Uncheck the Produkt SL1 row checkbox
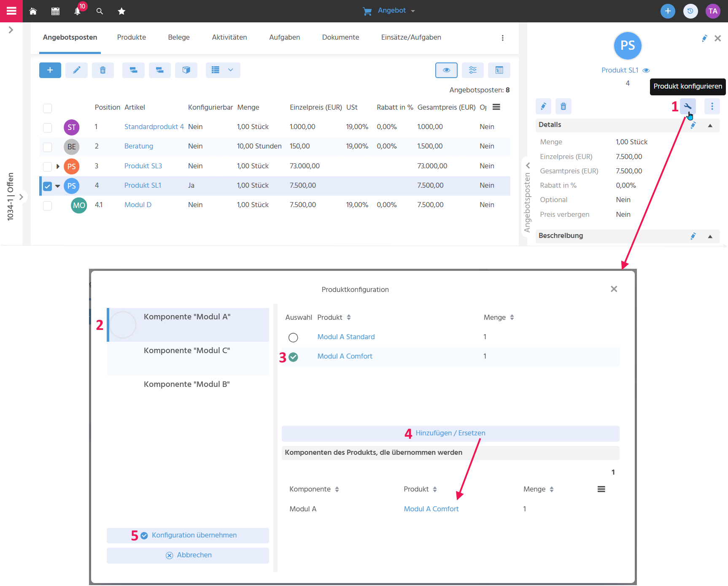Viewport: 728px width, 586px height. 48,186
